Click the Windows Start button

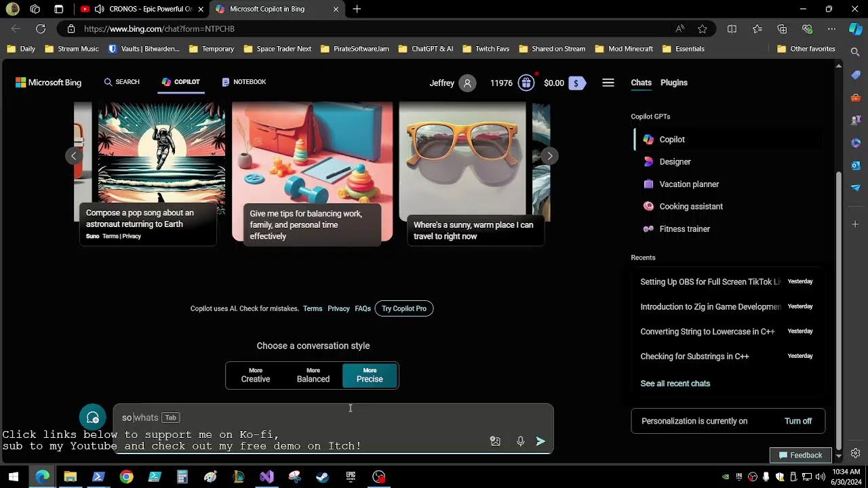[14, 476]
